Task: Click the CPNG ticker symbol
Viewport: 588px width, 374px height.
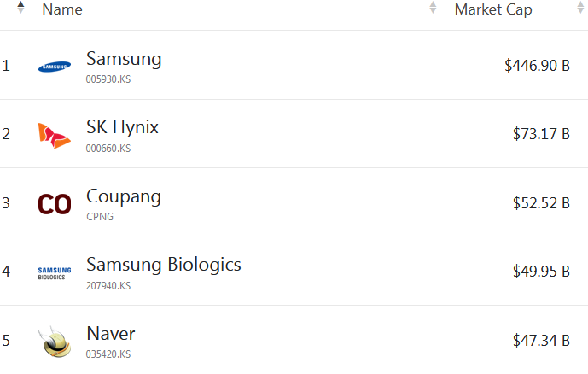Action: pyautogui.click(x=100, y=217)
